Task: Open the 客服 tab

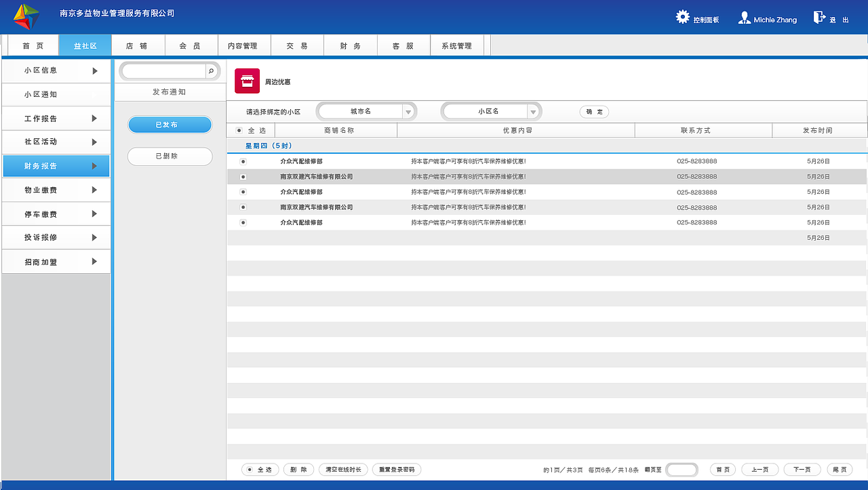Action: point(403,45)
